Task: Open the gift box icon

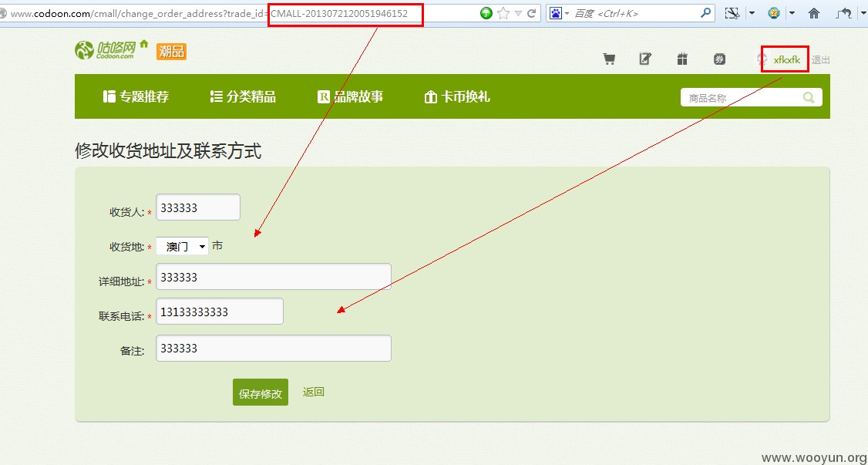Action: pyautogui.click(x=682, y=59)
